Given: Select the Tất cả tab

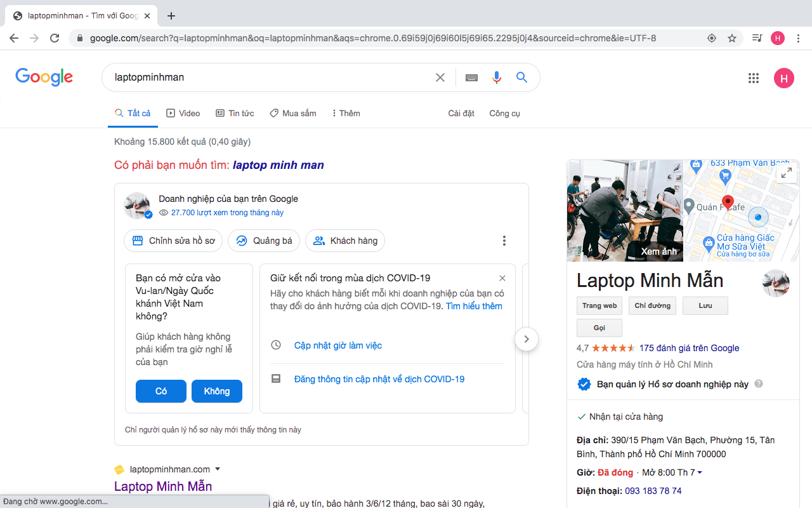Looking at the screenshot, I should point(133,113).
